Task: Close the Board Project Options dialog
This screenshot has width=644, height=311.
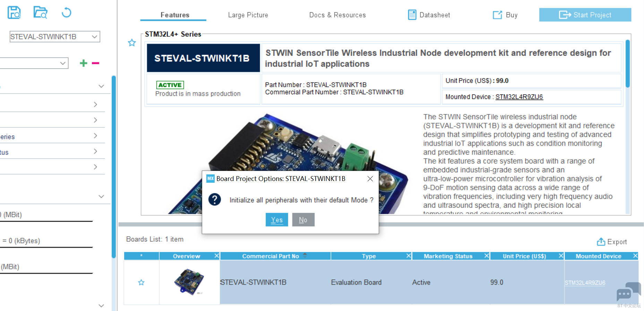Action: [x=370, y=179]
